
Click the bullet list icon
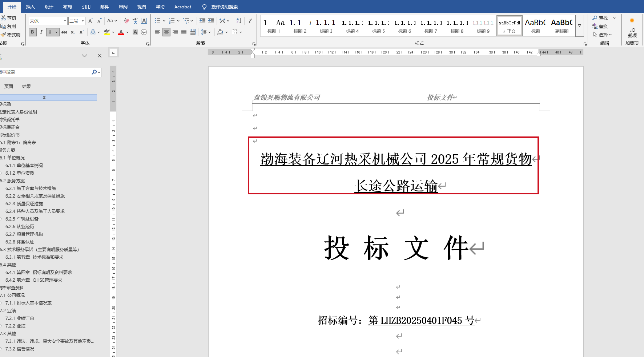click(x=158, y=21)
